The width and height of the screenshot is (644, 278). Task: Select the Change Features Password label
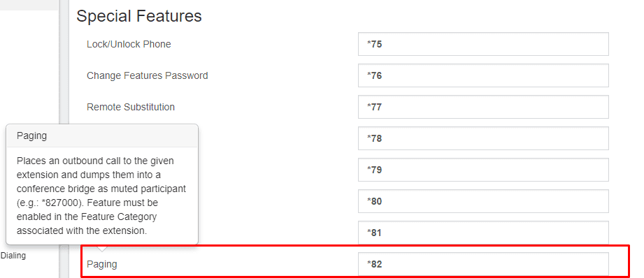pos(147,75)
